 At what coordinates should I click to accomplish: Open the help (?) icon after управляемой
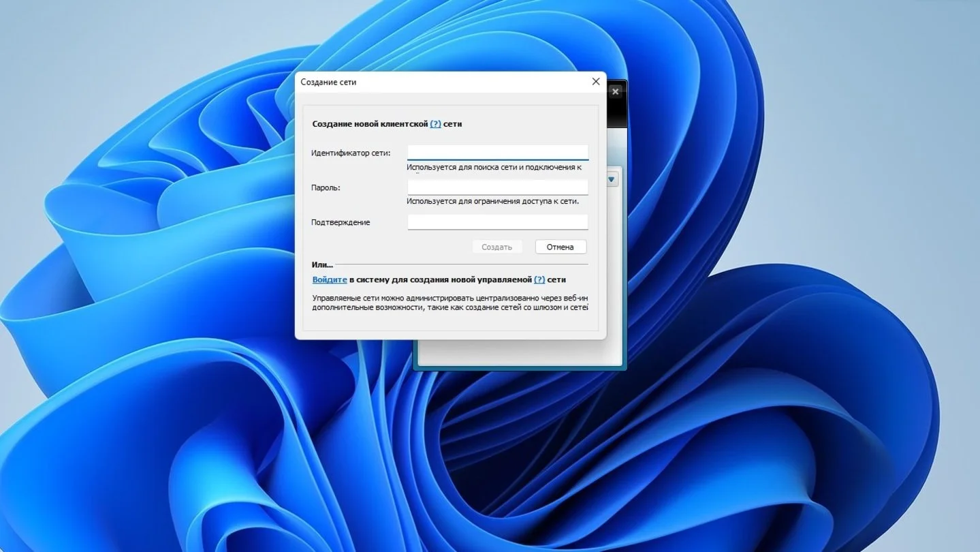coord(539,279)
